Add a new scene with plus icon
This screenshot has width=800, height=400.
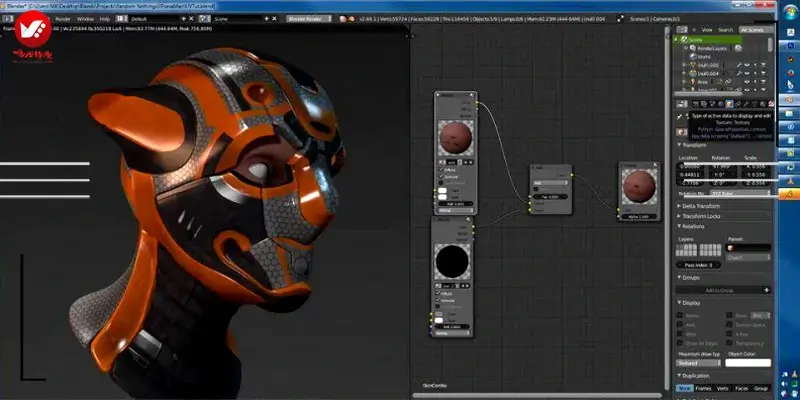(266, 18)
